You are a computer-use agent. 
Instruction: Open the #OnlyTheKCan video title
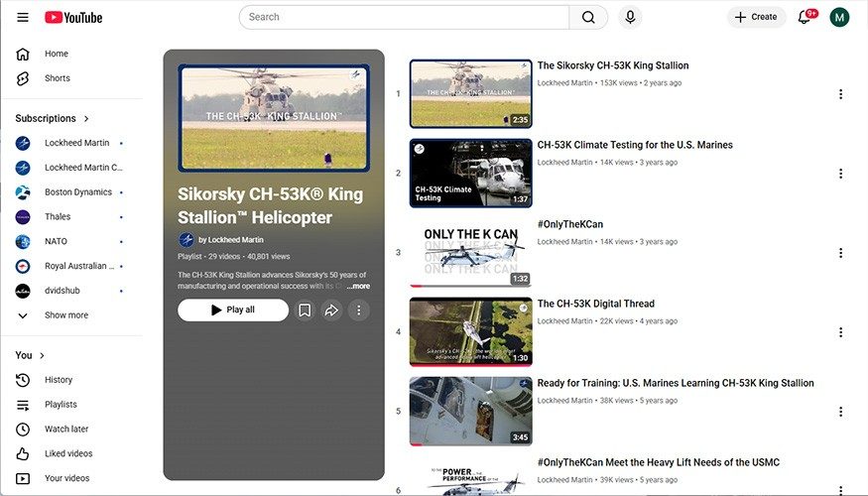(x=570, y=224)
